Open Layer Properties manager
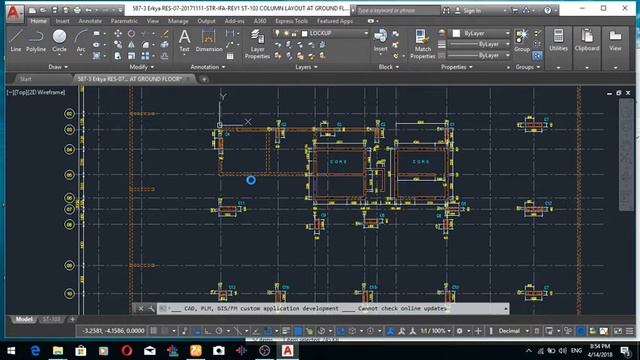640x360 pixels. point(257,44)
